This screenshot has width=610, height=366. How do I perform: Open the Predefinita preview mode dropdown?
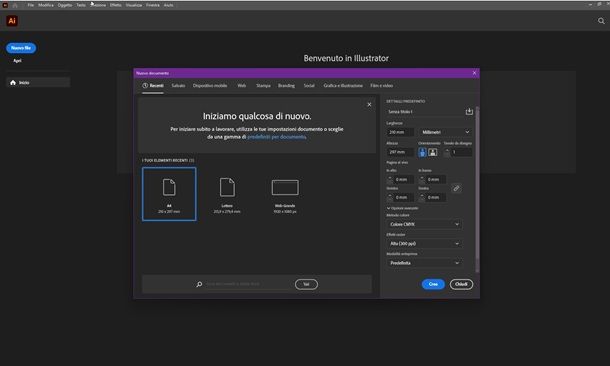coord(424,263)
